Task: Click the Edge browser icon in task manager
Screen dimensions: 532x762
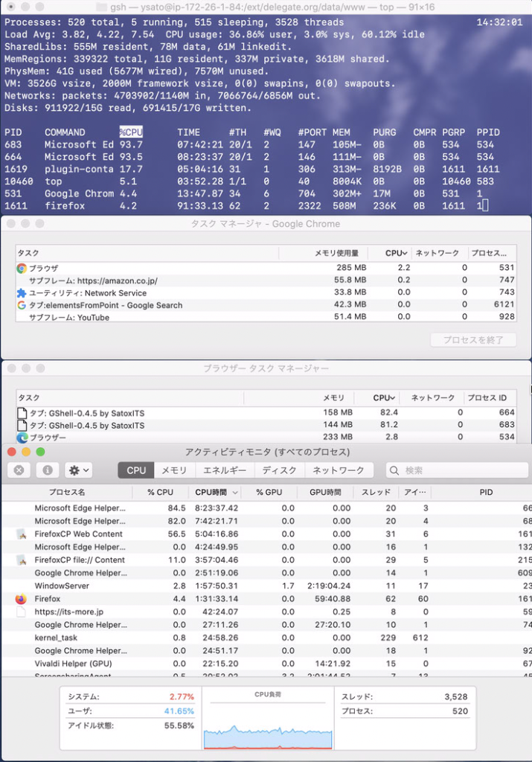Action: tap(22, 438)
